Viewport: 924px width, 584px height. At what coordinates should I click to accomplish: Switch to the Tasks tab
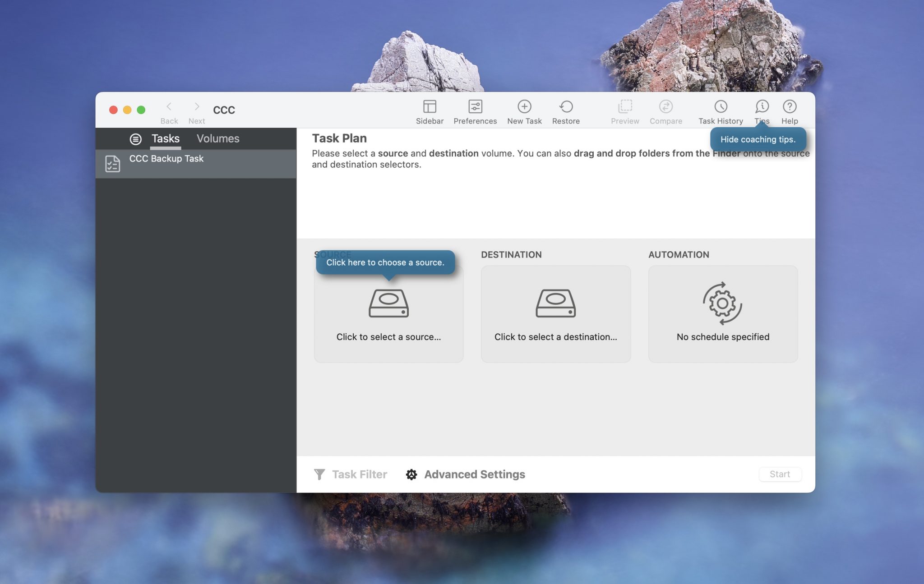[165, 138]
